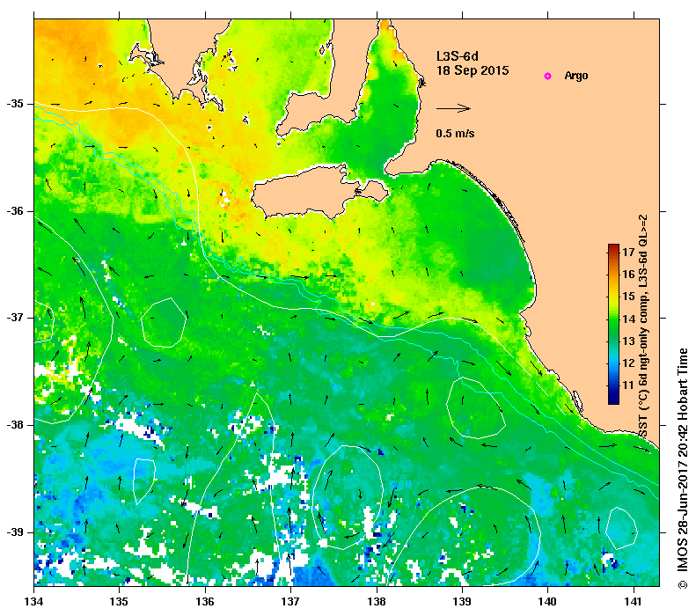
Task: Click the '-38' latitude axis label
Action: coord(15,425)
